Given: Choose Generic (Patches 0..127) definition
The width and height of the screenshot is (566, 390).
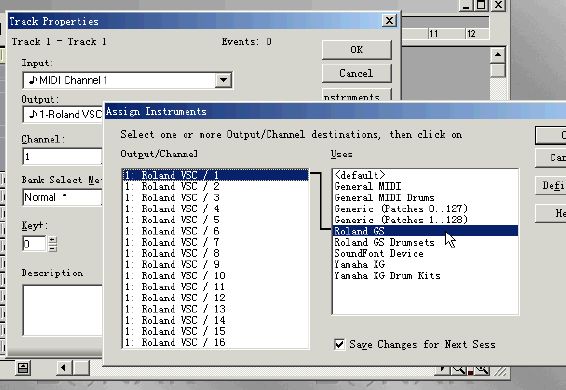Looking at the screenshot, I should pos(425,209).
